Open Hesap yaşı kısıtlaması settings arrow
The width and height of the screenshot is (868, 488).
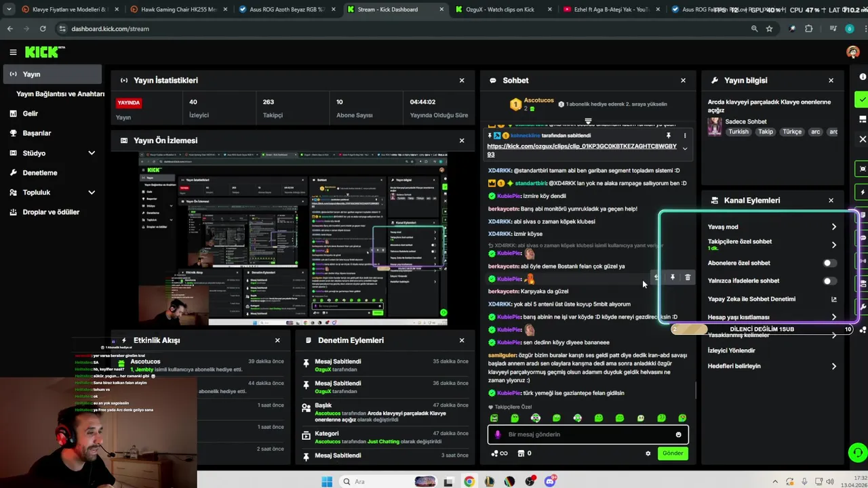click(833, 317)
